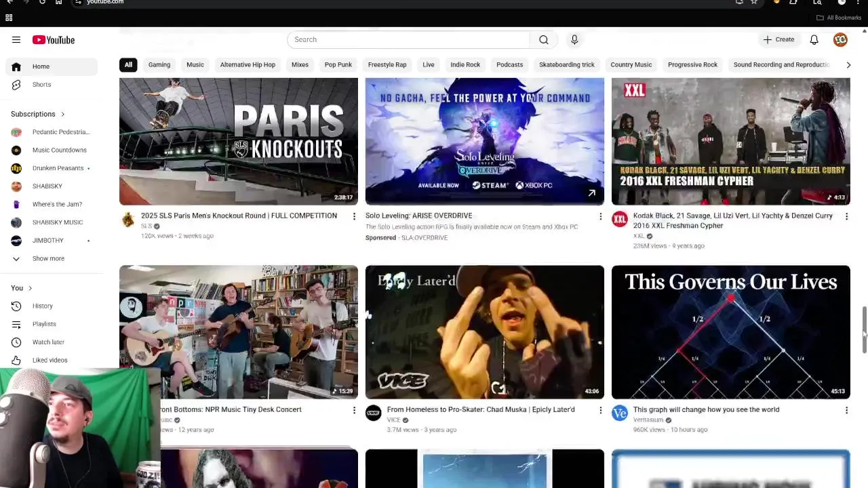Open the Solo Leveling ad thumbnail
This screenshot has height=488, width=868.
coord(484,141)
